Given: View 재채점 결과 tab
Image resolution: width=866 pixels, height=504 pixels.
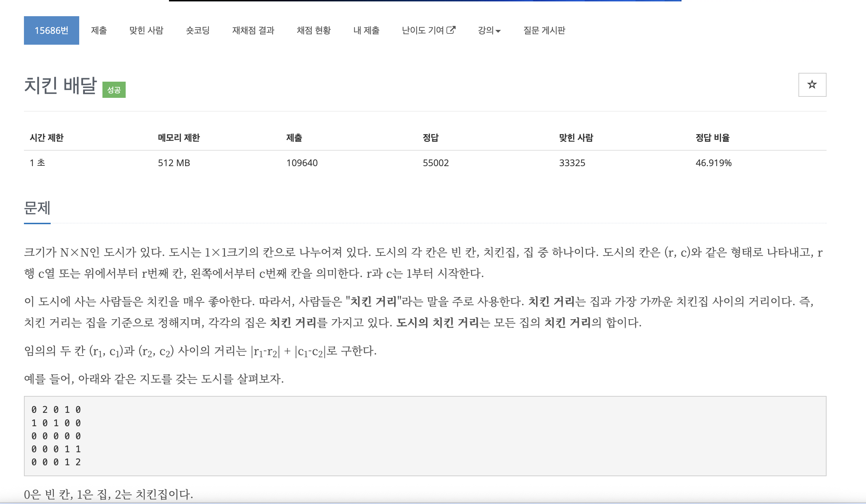Looking at the screenshot, I should (253, 31).
